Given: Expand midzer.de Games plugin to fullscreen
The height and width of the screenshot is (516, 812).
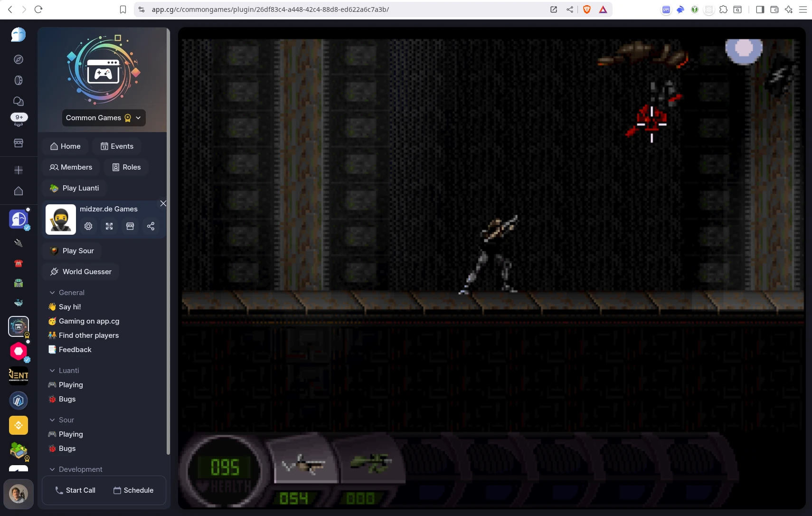Looking at the screenshot, I should tap(109, 226).
